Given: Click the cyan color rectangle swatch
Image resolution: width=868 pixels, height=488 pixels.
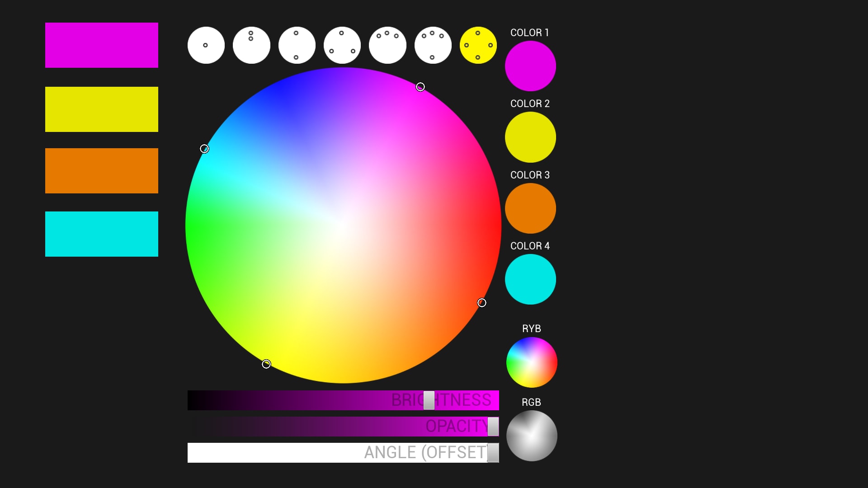Looking at the screenshot, I should [x=101, y=234].
